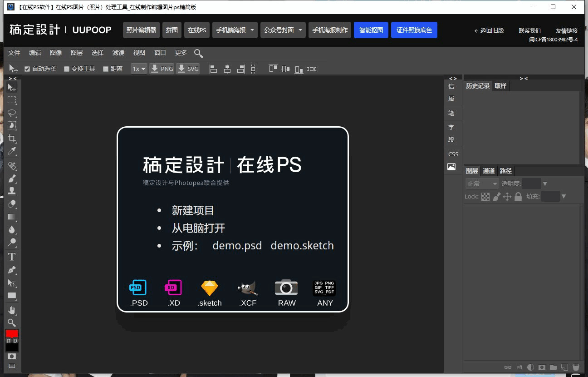Screen dimensions: 588x377
Task: Toggle 自动选择 checkbox
Action: coord(27,69)
